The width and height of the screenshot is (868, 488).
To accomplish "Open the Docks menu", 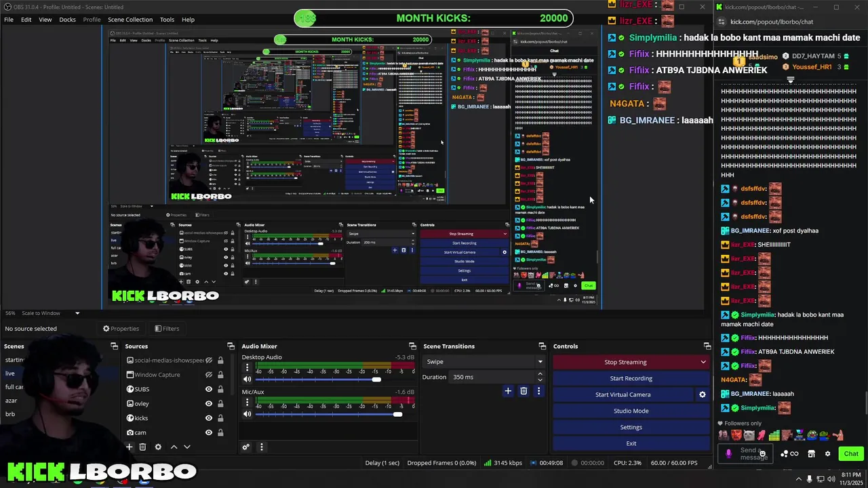I will click(67, 20).
